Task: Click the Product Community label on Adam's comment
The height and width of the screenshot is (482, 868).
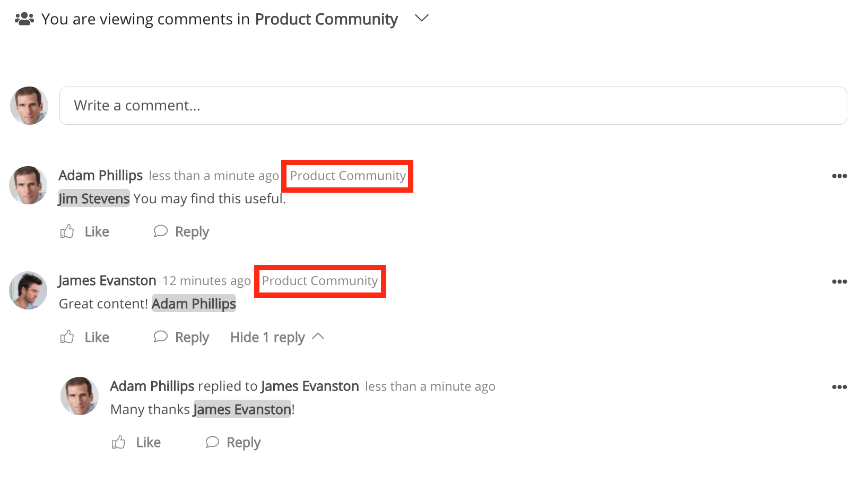Action: point(347,176)
